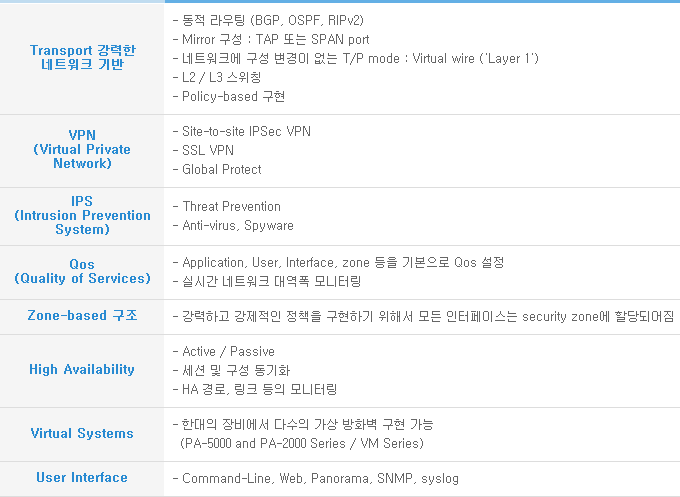Viewport: 680px width, 497px height.
Task: Select the "Threat Prevention" text
Action: [x=231, y=206]
